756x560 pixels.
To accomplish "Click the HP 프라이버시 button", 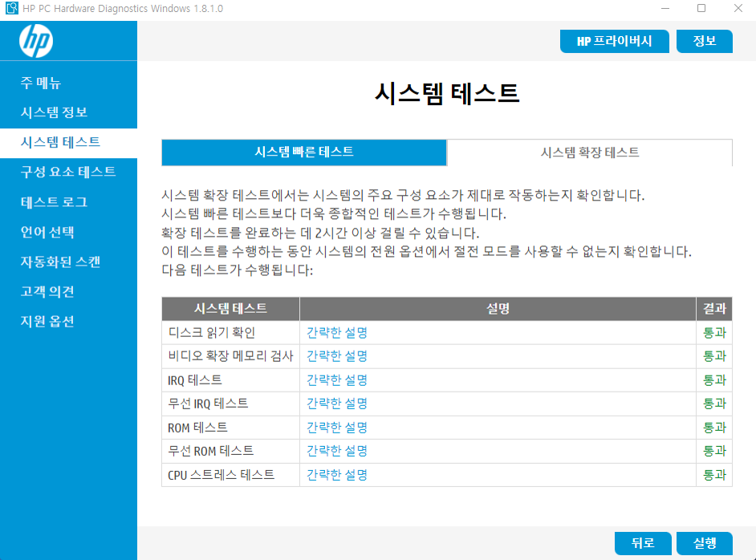I will tap(614, 42).
